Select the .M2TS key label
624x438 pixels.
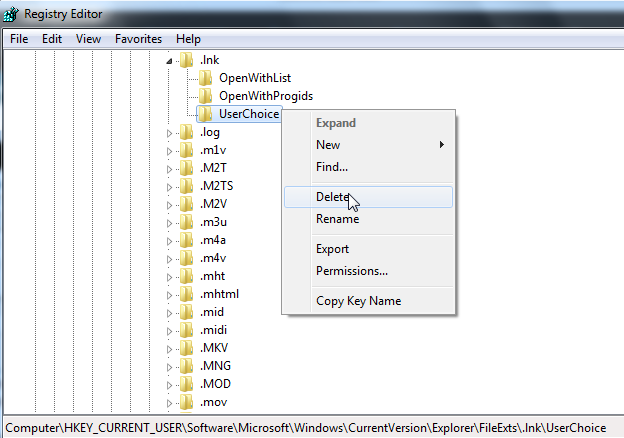coord(216,186)
